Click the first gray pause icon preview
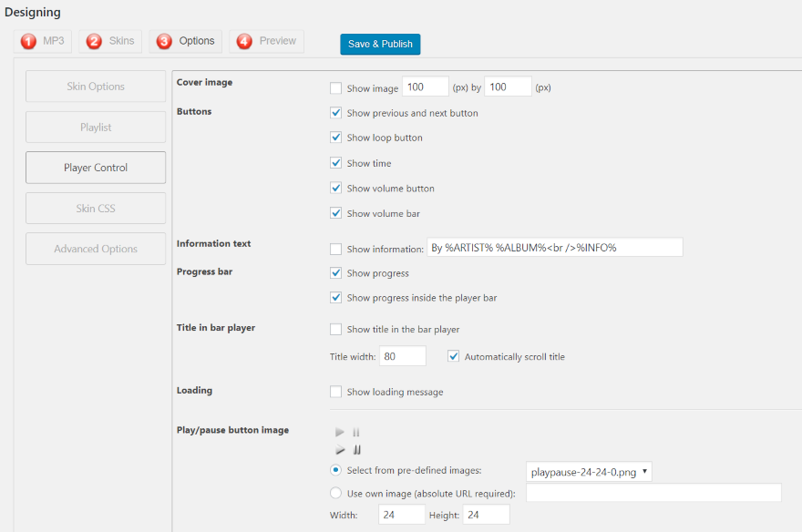Viewport: 802px width, 532px height. coord(356,433)
